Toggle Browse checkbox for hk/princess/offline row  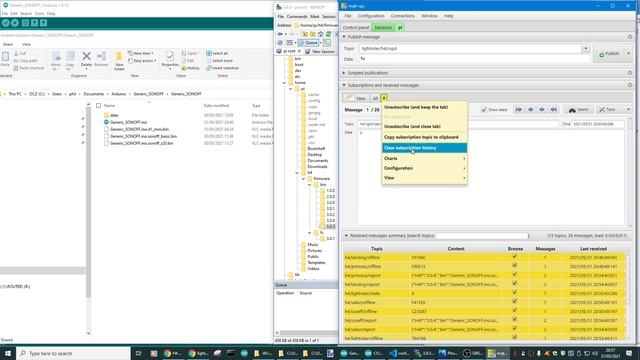point(515,266)
